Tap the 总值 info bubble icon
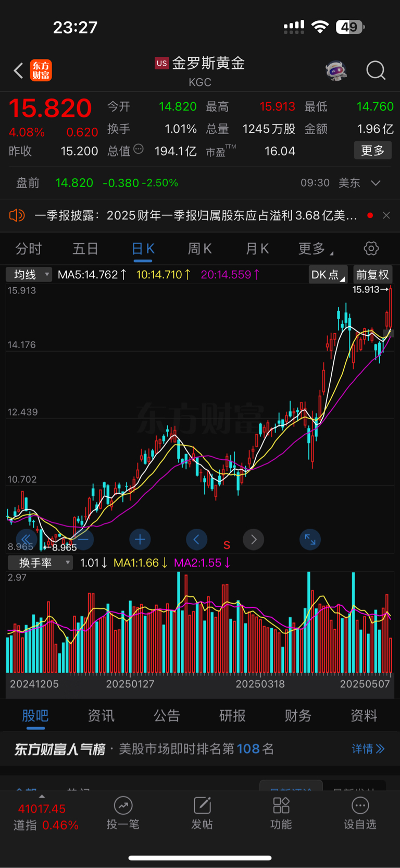The height and width of the screenshot is (868, 400). point(139,149)
